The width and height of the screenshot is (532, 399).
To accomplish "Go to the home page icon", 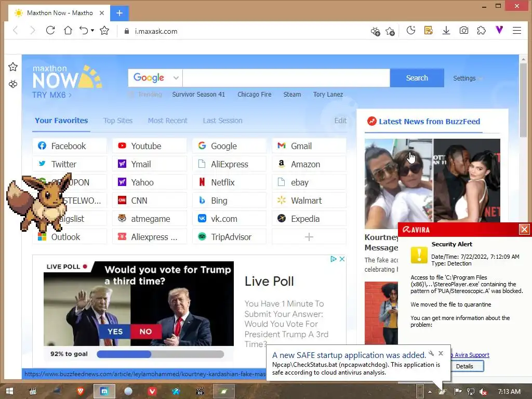I will [68, 31].
